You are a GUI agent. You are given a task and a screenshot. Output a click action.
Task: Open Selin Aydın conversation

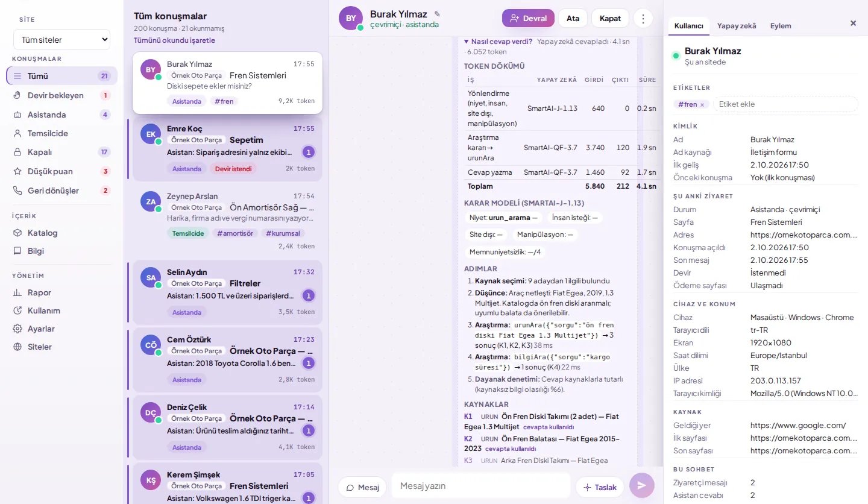[228, 292]
